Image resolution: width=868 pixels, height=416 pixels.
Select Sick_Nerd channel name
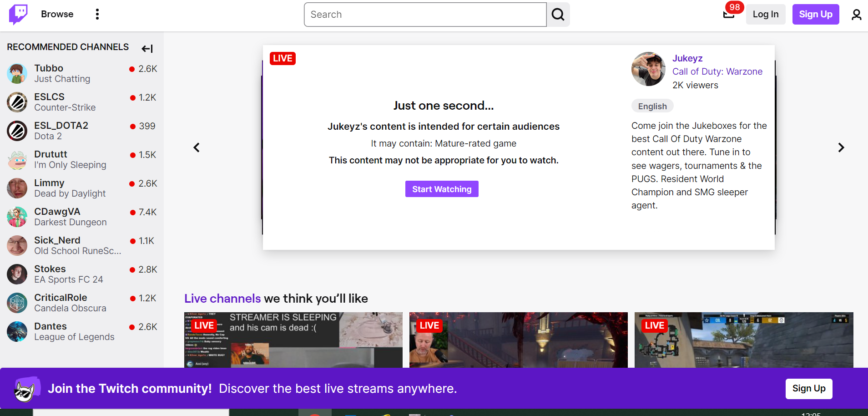click(57, 240)
